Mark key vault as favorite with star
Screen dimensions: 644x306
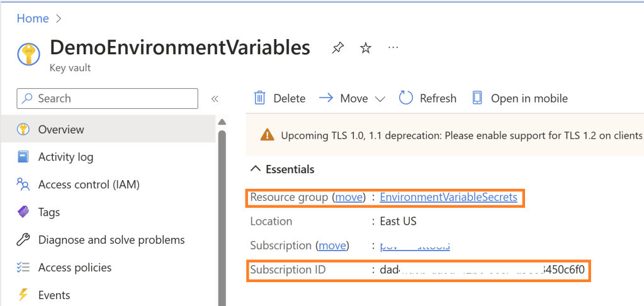pyautogui.click(x=365, y=48)
